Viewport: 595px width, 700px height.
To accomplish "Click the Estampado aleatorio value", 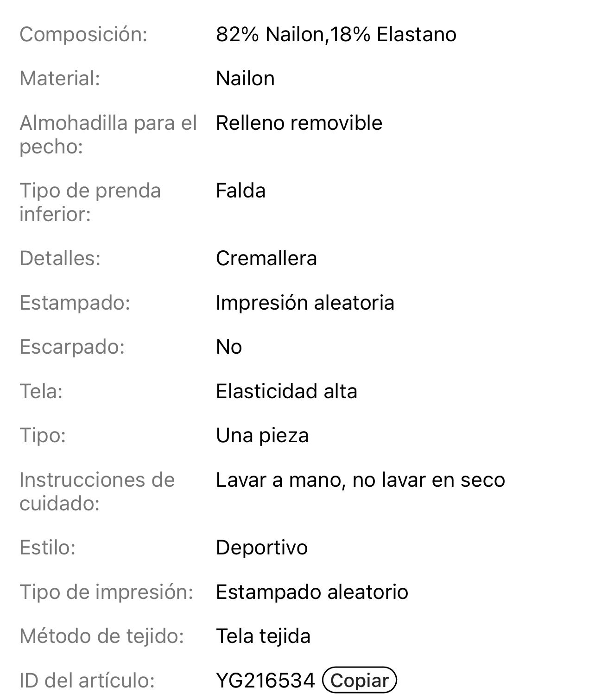I will (x=312, y=592).
